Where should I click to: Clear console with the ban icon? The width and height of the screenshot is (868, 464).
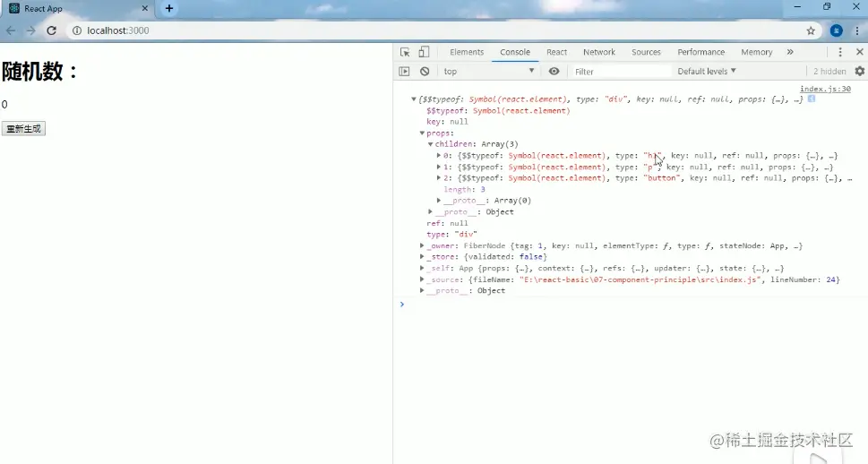click(425, 72)
